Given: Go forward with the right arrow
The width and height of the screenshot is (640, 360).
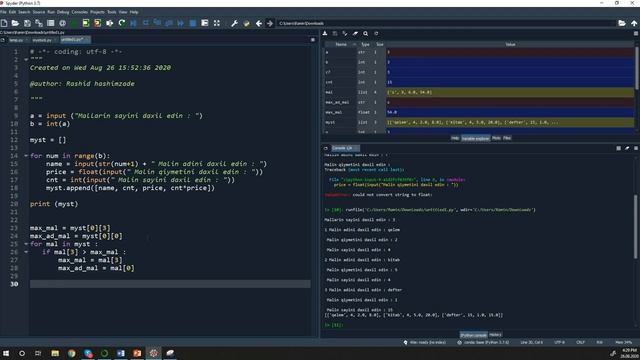Looking at the screenshot, I should tap(270, 23).
